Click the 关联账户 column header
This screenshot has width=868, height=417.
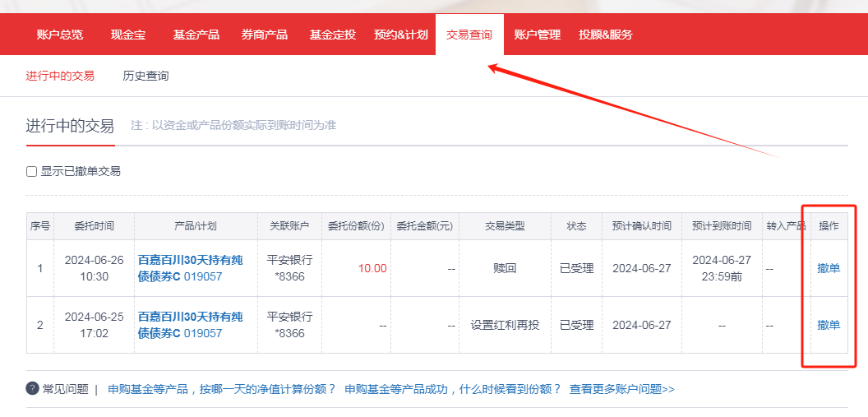[289, 226]
